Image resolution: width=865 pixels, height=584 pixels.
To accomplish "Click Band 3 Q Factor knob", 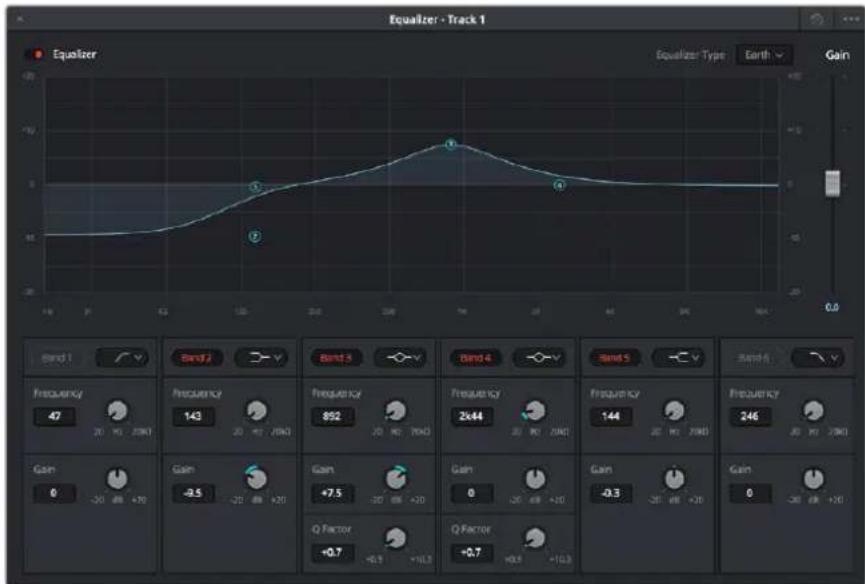I will (x=396, y=538).
